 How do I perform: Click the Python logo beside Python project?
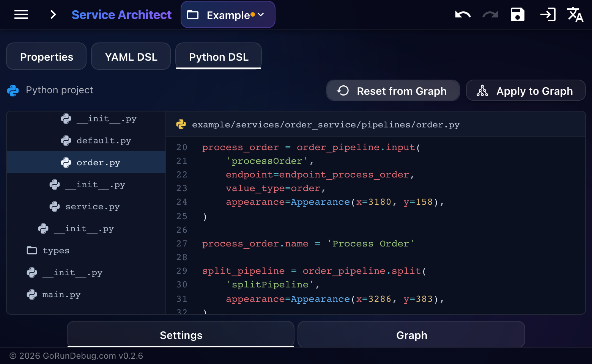13,91
